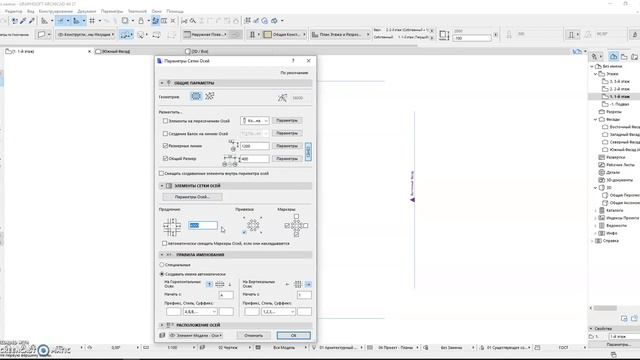The image size is (640, 360).
Task: Enable auto stagger Маркеры Осей checkbox
Action: 164,243
